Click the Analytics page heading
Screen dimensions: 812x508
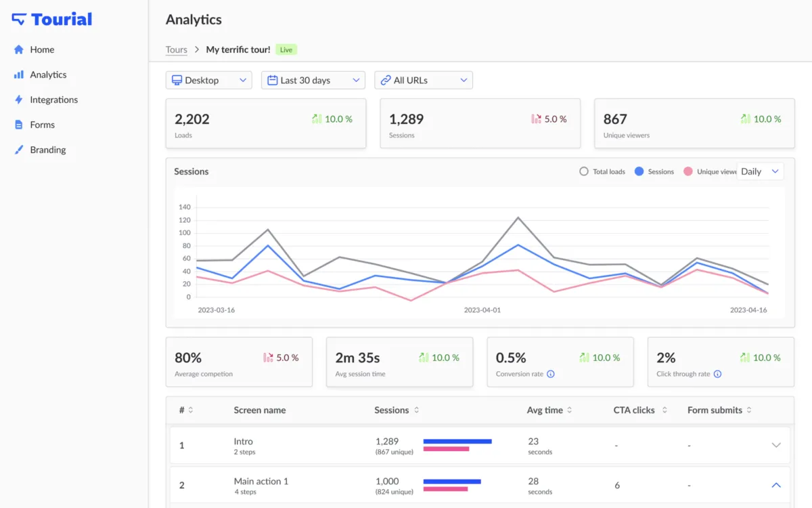[194, 20]
